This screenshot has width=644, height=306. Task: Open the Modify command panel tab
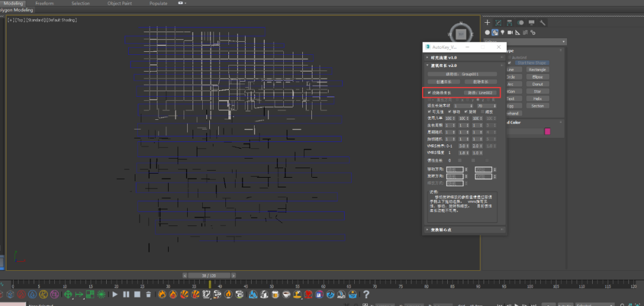click(498, 23)
